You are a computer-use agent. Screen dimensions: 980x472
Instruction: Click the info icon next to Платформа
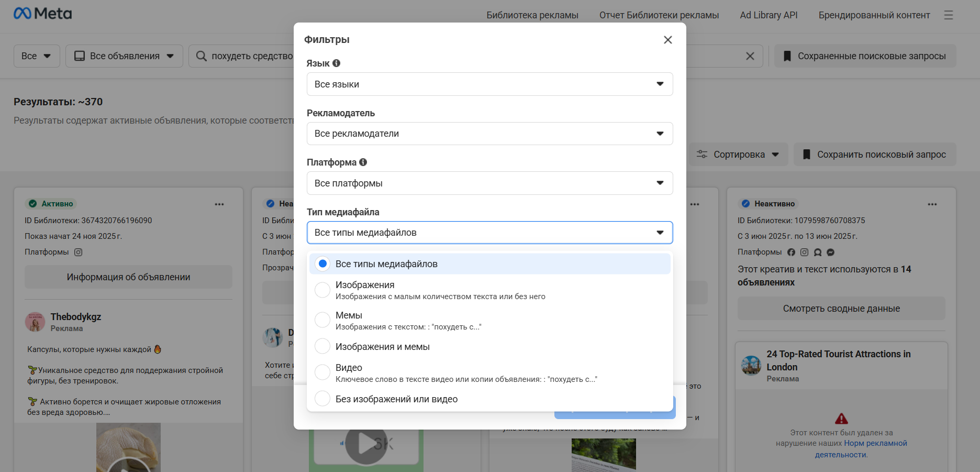[363, 162]
